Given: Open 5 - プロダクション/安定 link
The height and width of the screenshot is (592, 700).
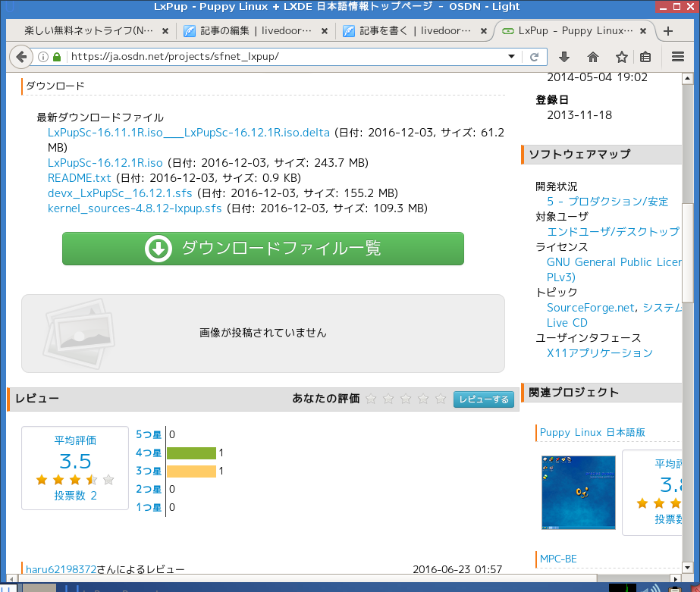Looking at the screenshot, I should 607,201.
